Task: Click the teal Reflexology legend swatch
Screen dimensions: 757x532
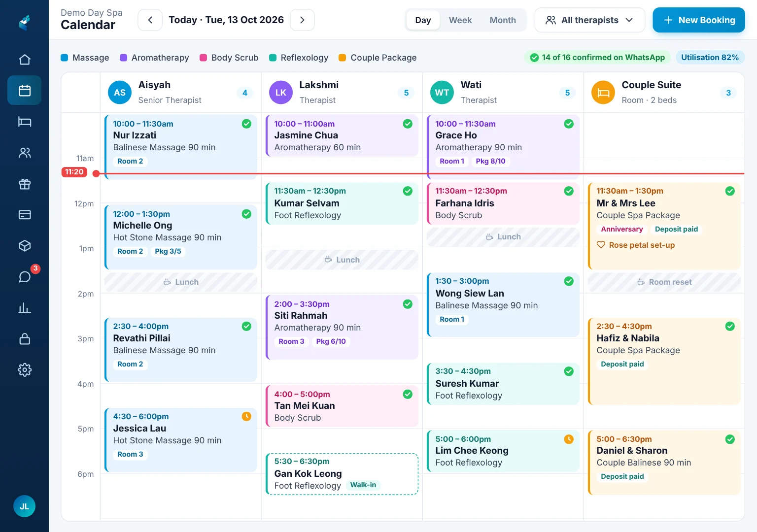Action: coord(273,58)
